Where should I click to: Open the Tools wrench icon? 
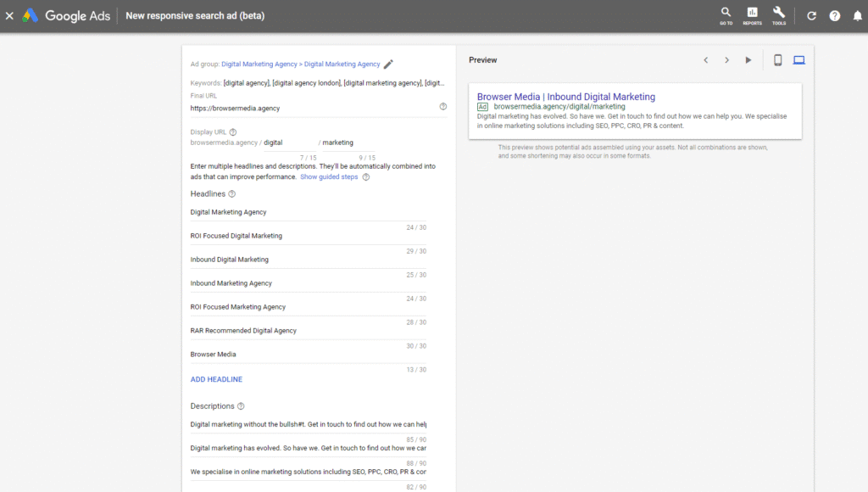tap(779, 15)
